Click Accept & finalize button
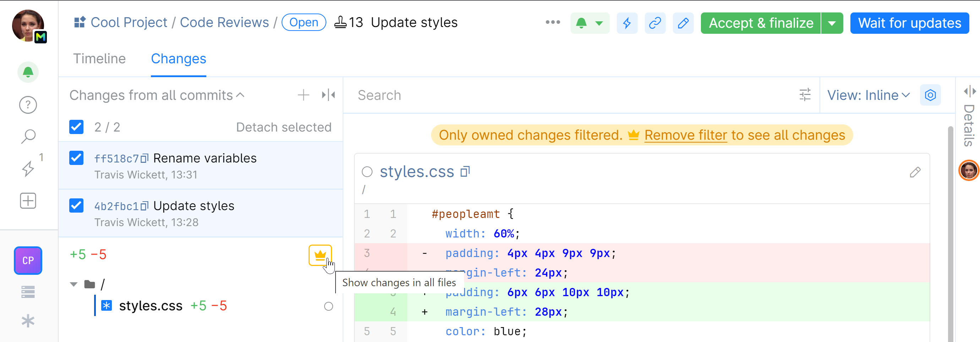 click(x=761, y=23)
